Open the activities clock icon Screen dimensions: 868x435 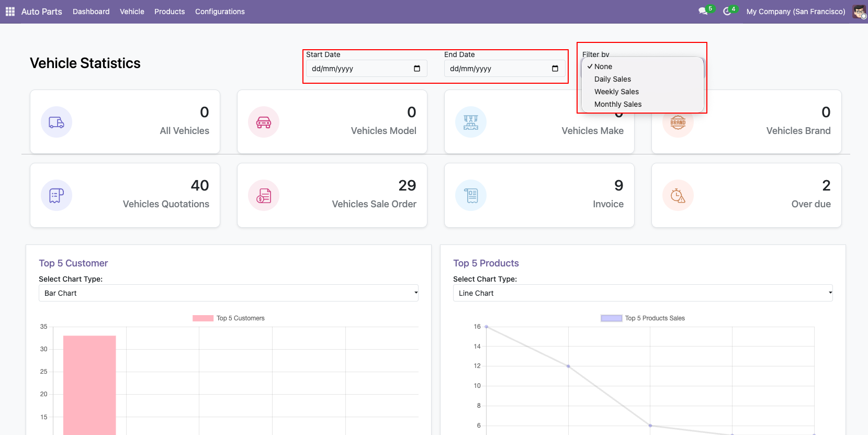pyautogui.click(x=727, y=12)
